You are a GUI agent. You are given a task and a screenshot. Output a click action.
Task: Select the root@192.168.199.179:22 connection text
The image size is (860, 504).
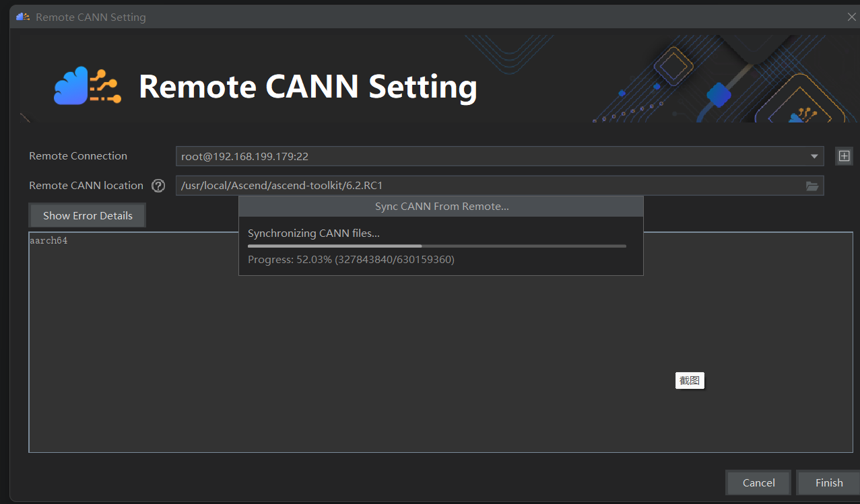(245, 156)
